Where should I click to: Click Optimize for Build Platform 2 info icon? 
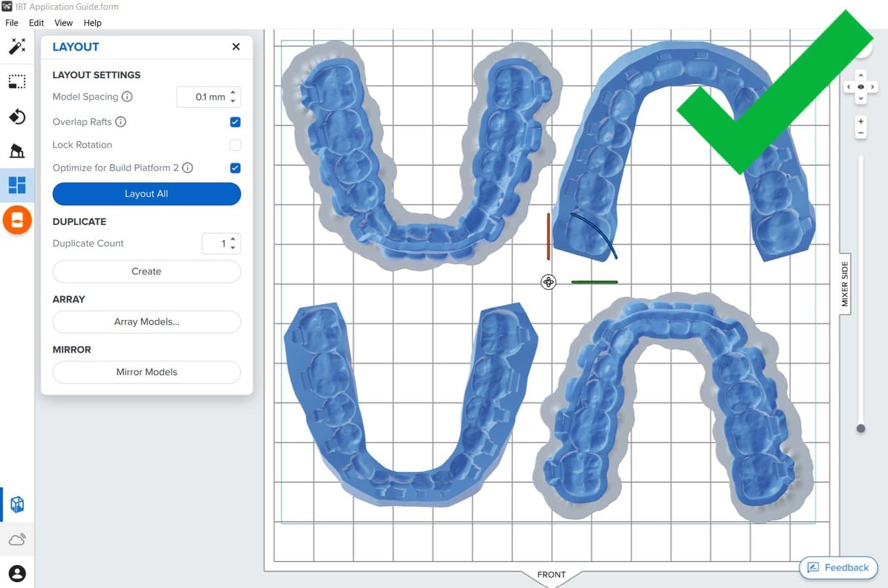tap(188, 167)
